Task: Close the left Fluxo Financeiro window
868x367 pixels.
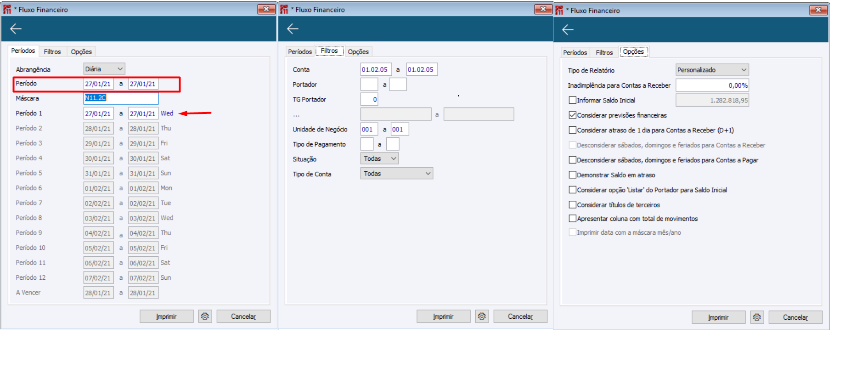Action: (x=266, y=9)
